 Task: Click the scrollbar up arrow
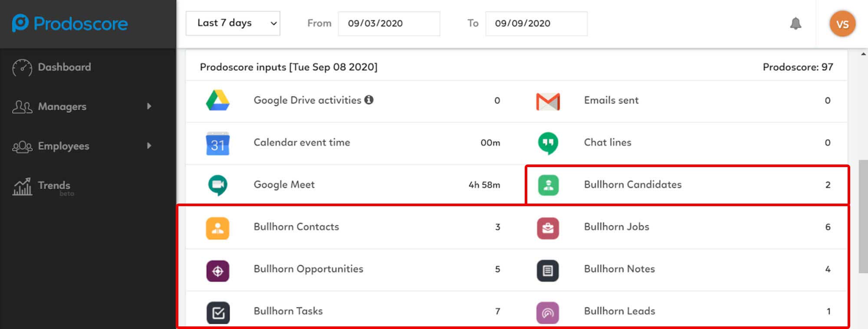[x=863, y=54]
